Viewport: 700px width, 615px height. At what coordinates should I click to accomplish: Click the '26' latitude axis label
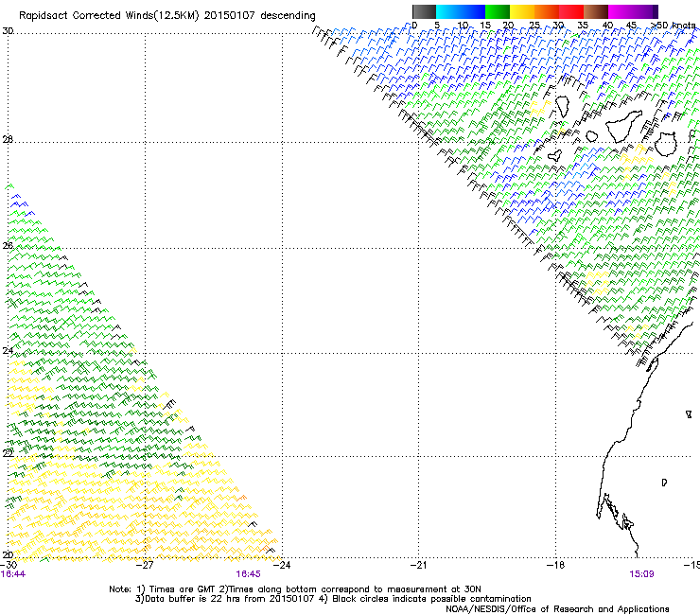[8, 245]
